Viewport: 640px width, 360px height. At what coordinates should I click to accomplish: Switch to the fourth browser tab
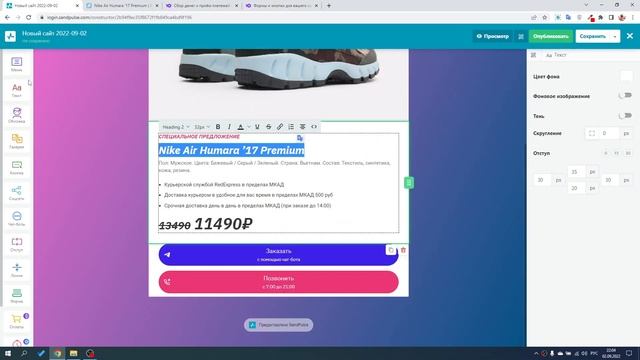[x=281, y=6]
